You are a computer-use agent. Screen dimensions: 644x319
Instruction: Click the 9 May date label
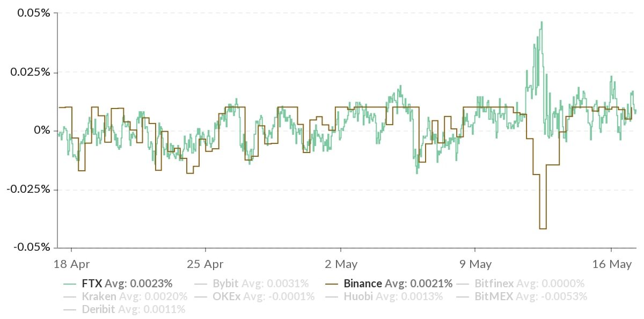pos(475,265)
